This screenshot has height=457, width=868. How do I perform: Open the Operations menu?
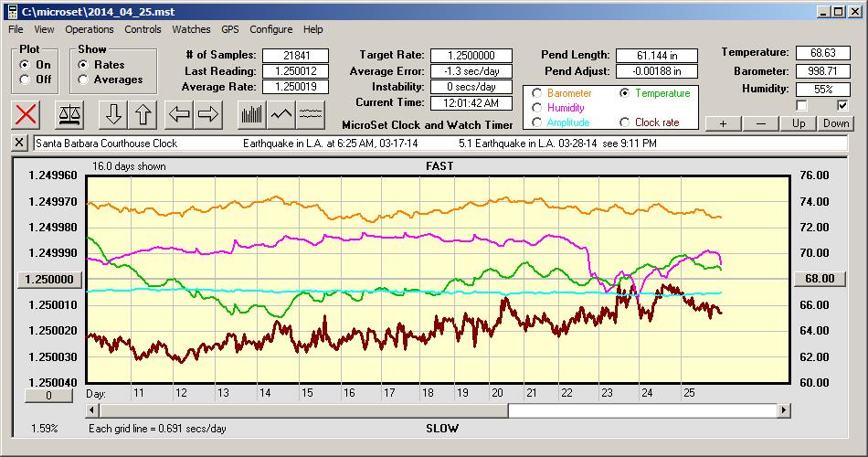(x=90, y=29)
